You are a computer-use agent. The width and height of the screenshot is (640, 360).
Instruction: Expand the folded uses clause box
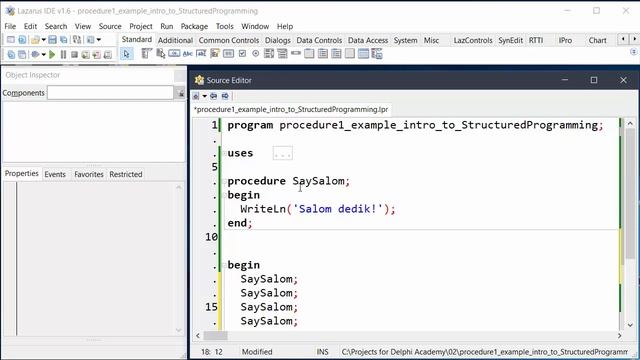282,153
